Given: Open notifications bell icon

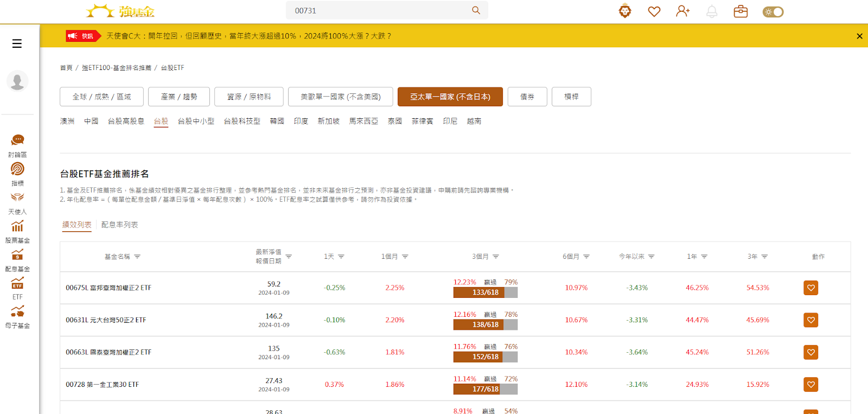Looking at the screenshot, I should click(712, 11).
